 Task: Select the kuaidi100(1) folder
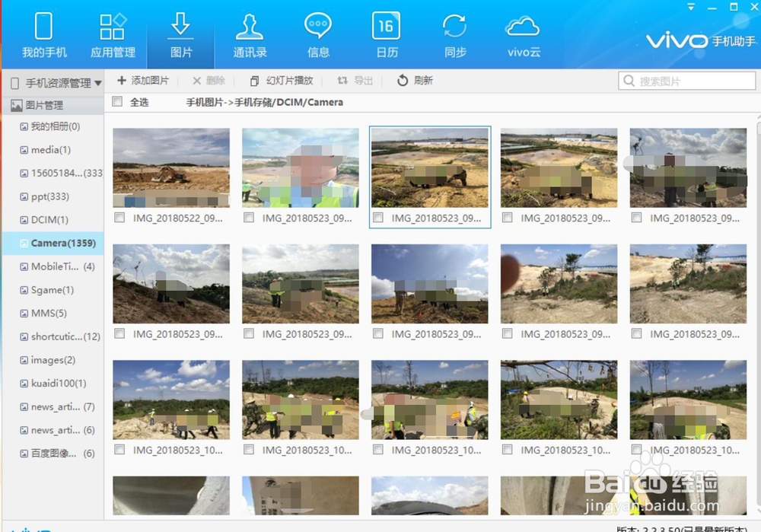pos(53,383)
